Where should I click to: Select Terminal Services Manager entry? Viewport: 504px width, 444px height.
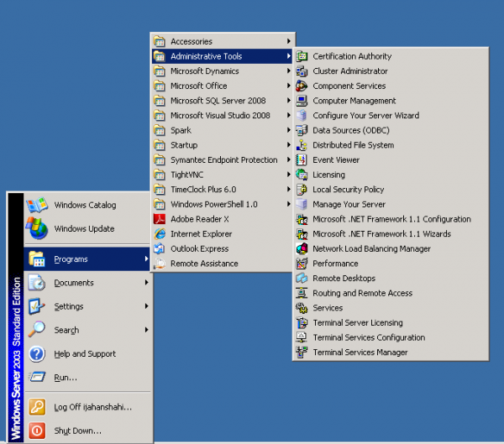click(360, 353)
